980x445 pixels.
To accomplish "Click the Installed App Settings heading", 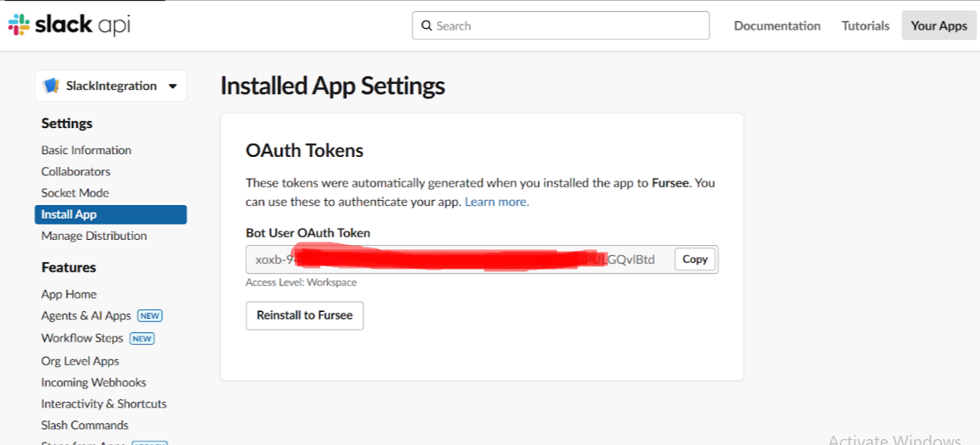I will (333, 86).
